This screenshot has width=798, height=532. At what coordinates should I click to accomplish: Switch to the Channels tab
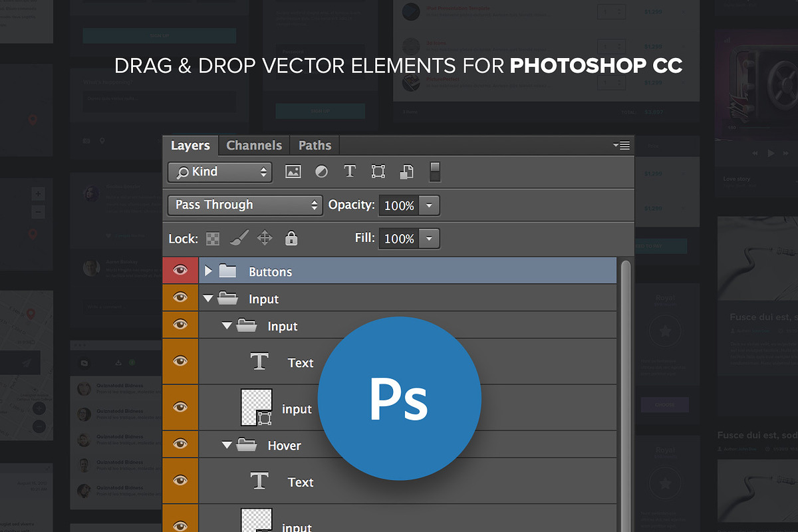click(254, 146)
